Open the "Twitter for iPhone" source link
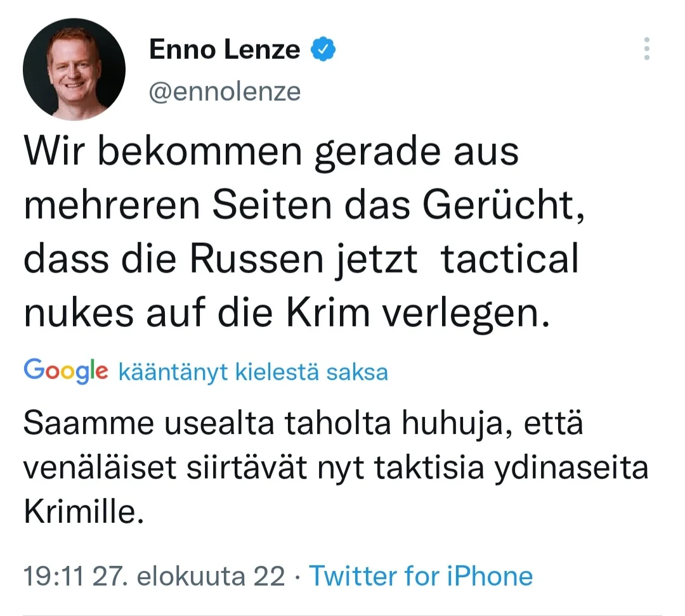Viewport: 685px width, 616px height. pyautogui.click(x=420, y=576)
